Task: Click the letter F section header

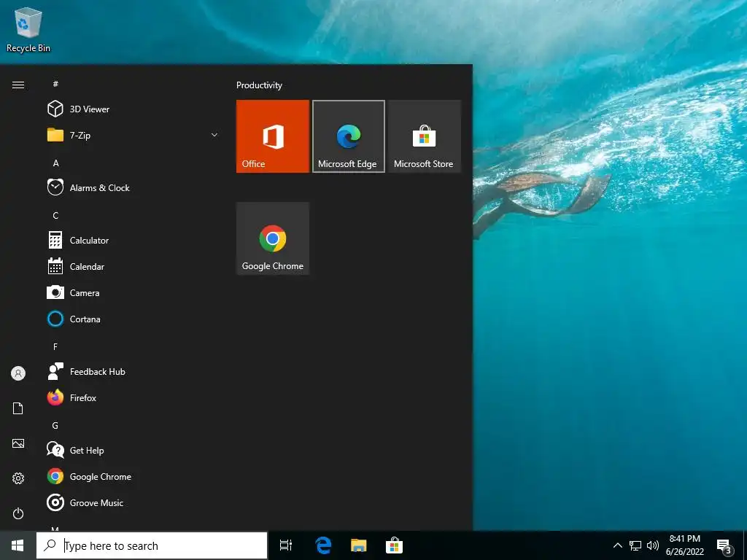Action: [55, 346]
